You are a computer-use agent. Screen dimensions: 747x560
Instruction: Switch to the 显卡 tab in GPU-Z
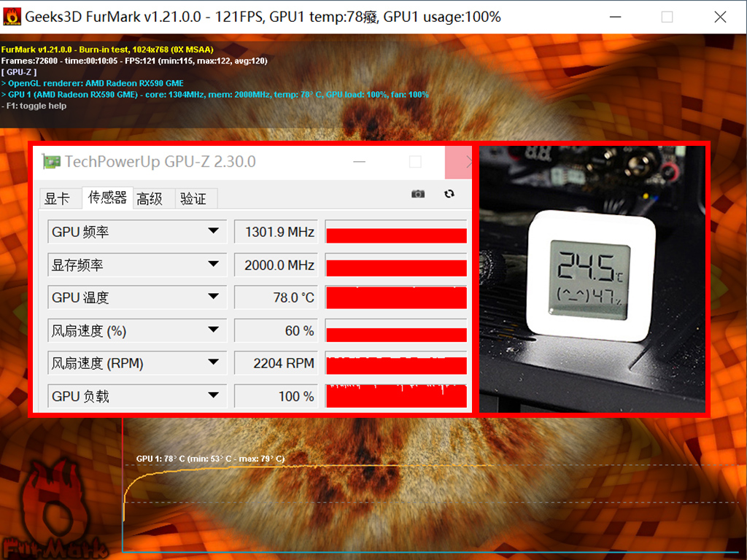60,198
